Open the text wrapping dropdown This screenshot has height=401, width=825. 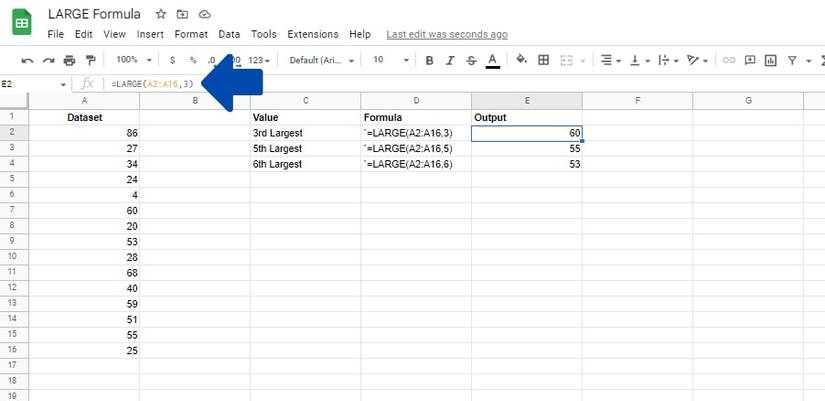pos(669,61)
